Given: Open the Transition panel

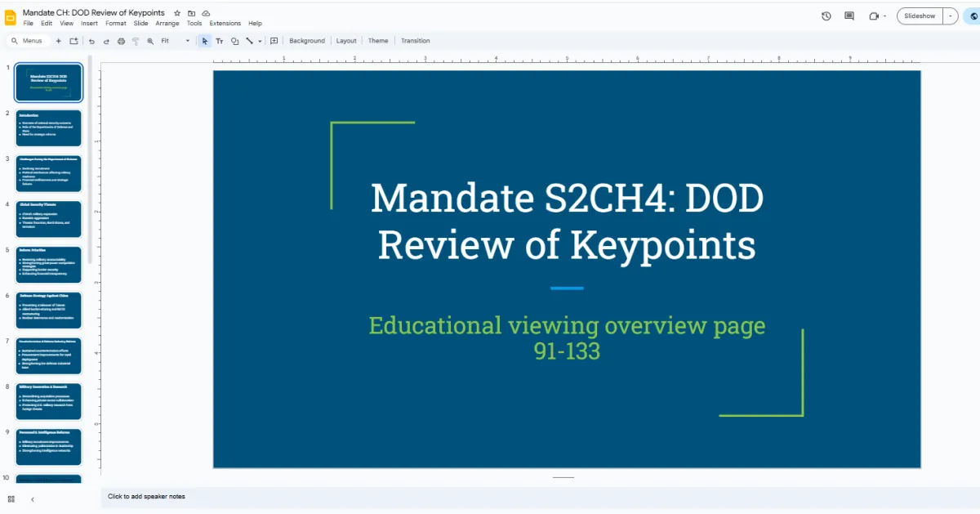Looking at the screenshot, I should point(416,41).
